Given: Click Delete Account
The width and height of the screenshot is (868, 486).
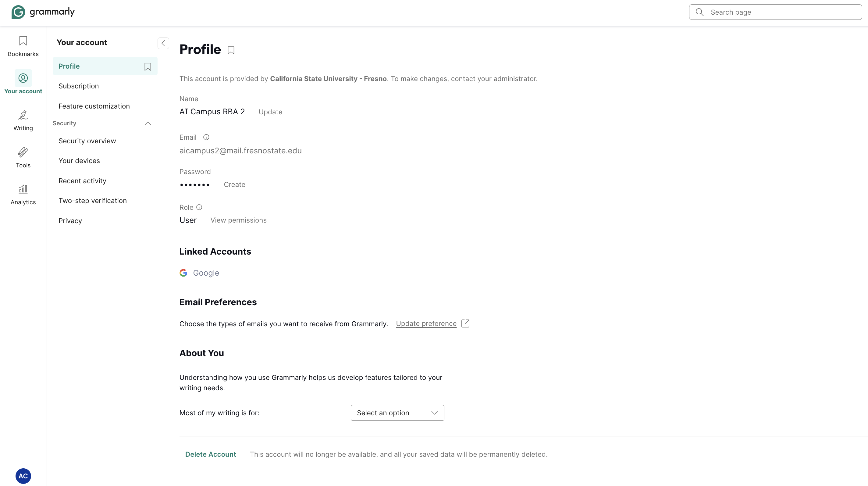Looking at the screenshot, I should click(211, 454).
